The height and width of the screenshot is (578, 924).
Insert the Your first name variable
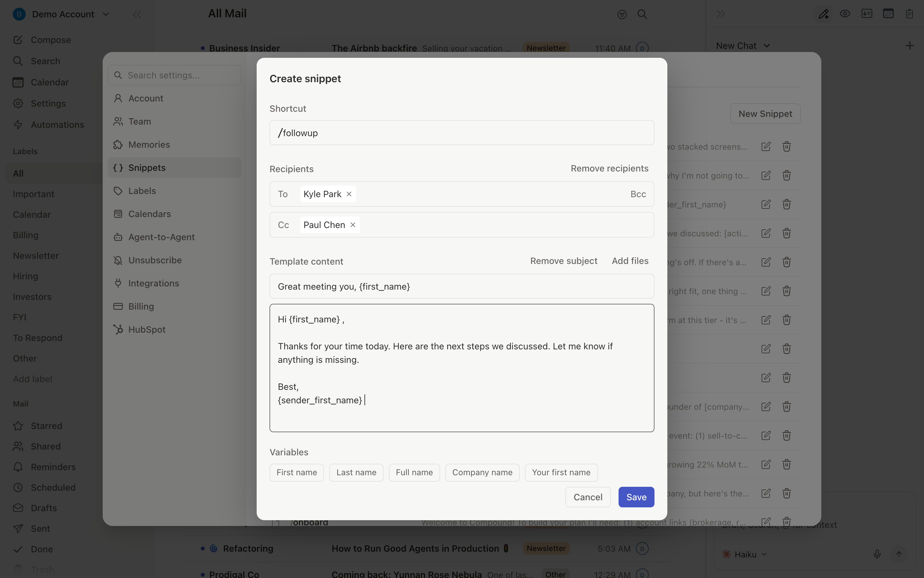(561, 472)
